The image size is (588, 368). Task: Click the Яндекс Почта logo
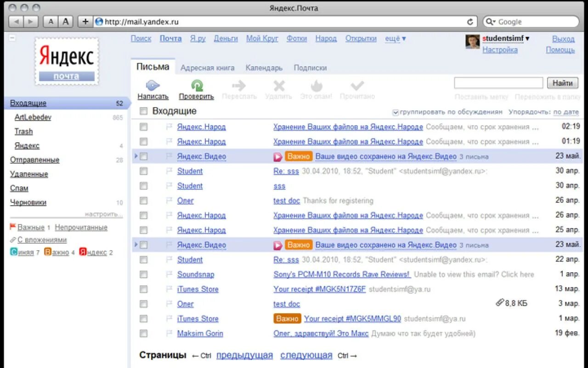tap(67, 61)
